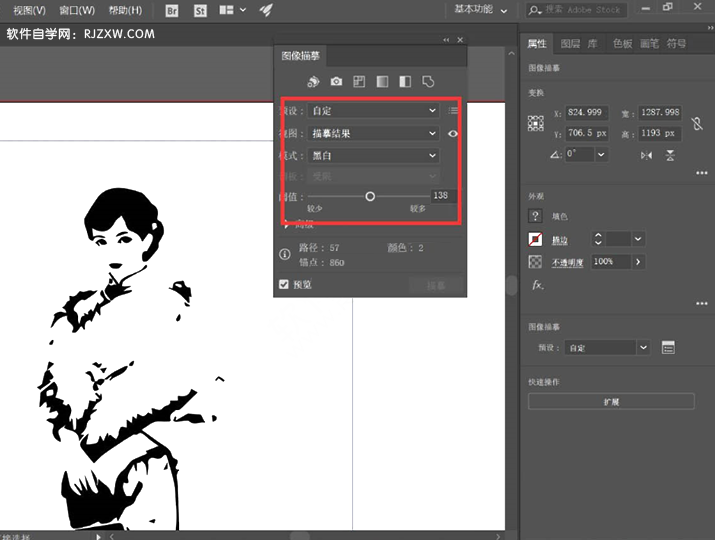Flip horizontally in the Transform section
The image size is (715, 540).
coord(646,156)
